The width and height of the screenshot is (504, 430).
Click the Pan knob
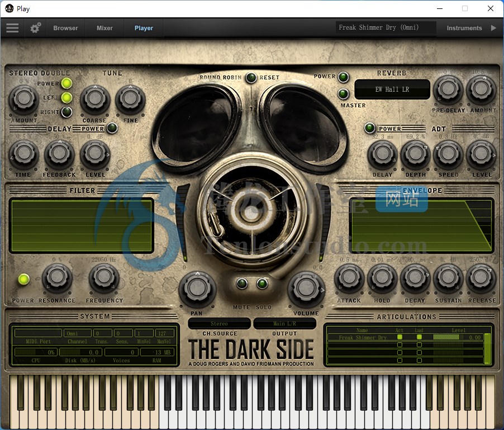[197, 289]
